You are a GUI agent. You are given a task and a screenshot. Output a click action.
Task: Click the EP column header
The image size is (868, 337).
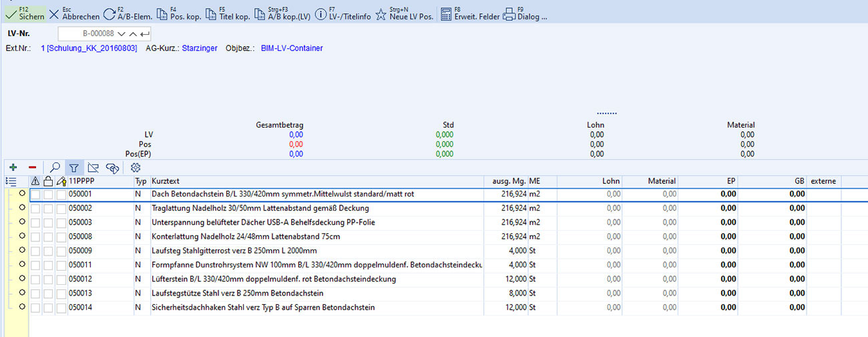click(709, 181)
